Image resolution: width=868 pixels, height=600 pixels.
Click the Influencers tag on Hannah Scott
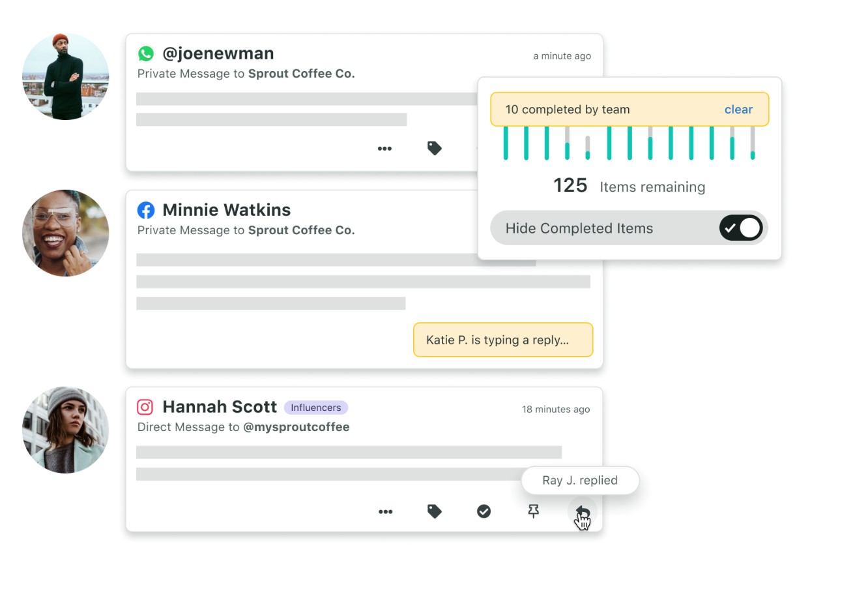(x=316, y=408)
